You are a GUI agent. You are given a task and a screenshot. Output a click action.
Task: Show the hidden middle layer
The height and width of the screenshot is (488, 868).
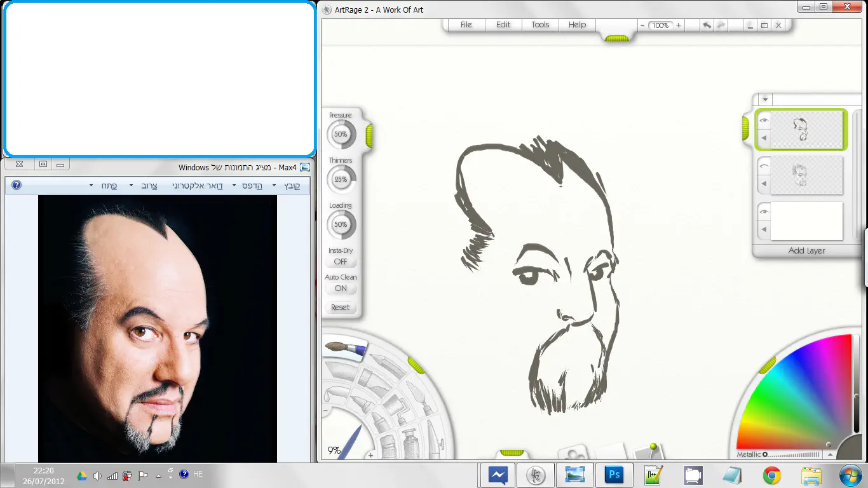coord(763,165)
